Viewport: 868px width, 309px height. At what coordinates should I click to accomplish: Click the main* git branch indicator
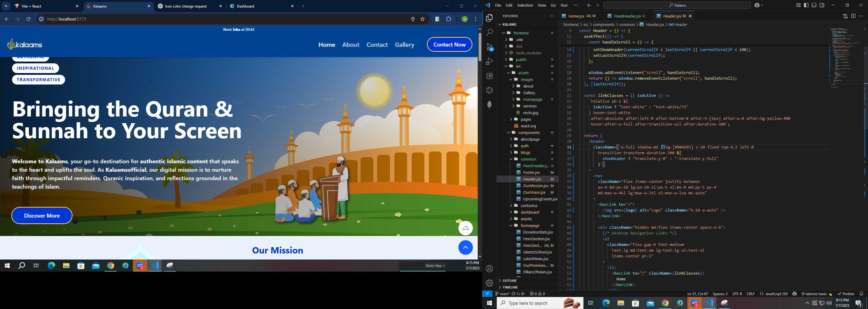[x=502, y=294]
